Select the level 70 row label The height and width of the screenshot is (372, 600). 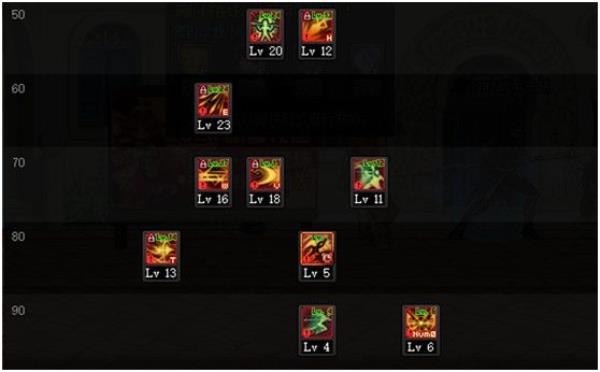pos(18,162)
